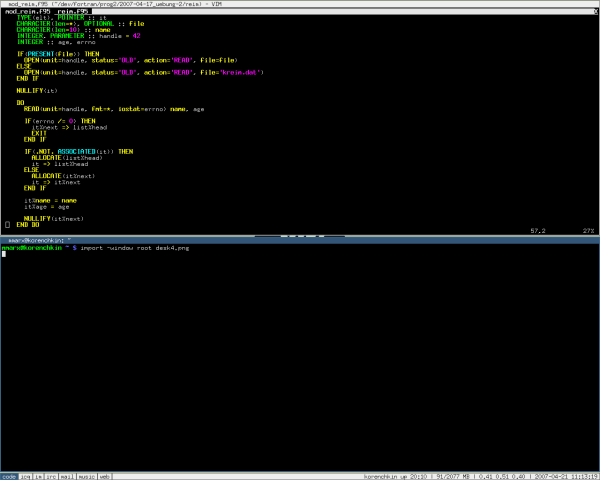This screenshot has height=480, width=600.
Task: Switch to the mod_reim.f95 Vim tab
Action: click(27, 11)
